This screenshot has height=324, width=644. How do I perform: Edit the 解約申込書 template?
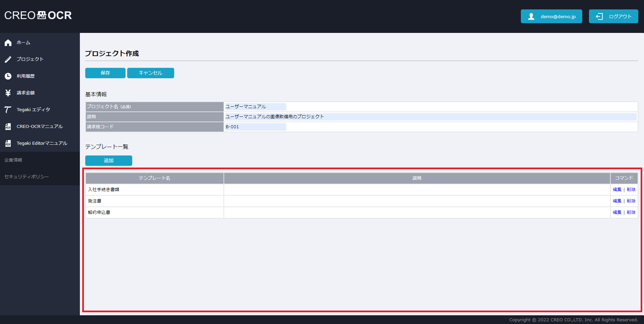pos(617,213)
